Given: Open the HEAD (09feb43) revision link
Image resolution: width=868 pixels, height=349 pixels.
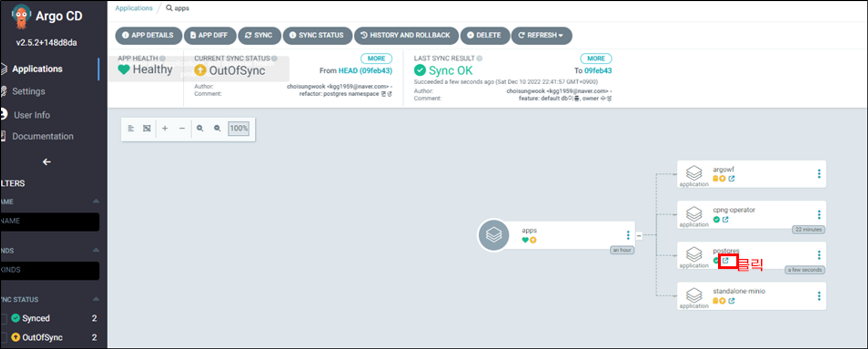Looking at the screenshot, I should pyautogui.click(x=365, y=70).
